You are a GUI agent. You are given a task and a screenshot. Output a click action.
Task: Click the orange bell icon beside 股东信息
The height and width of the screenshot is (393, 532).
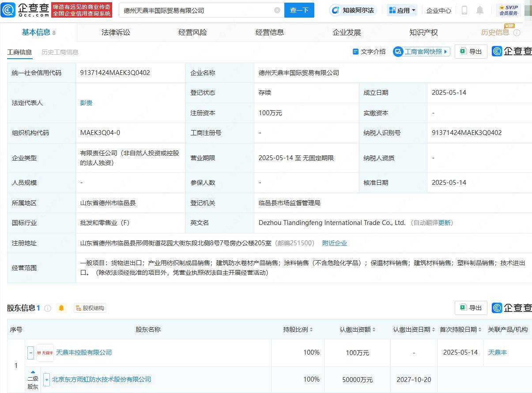coord(61,308)
